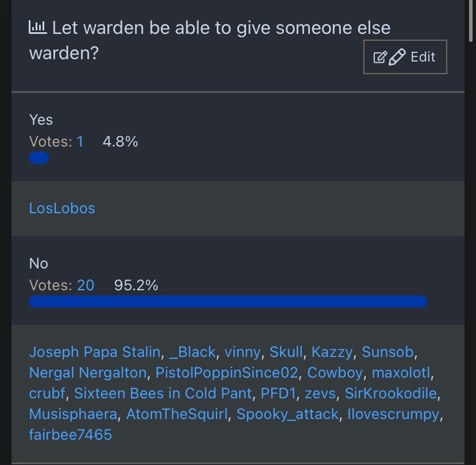Click the Edit poll button
Viewport: 476px width, 465px height.
tap(405, 57)
